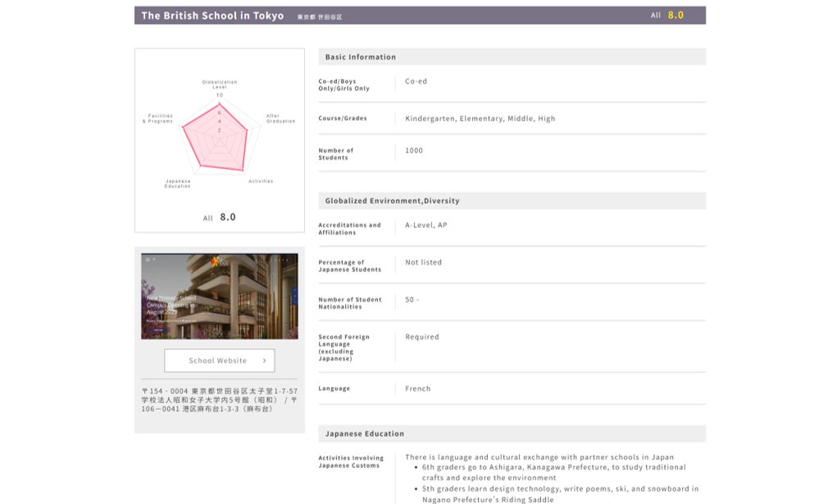Viewport: 837px width, 504px height.
Task: Click the school building website thumbnail
Action: click(220, 297)
